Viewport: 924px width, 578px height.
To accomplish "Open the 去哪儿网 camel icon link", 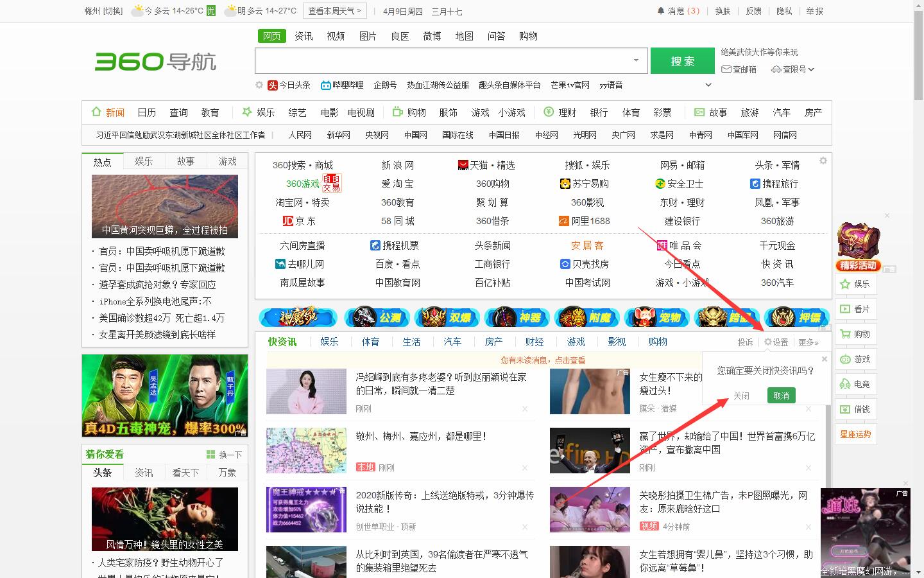I will click(280, 264).
